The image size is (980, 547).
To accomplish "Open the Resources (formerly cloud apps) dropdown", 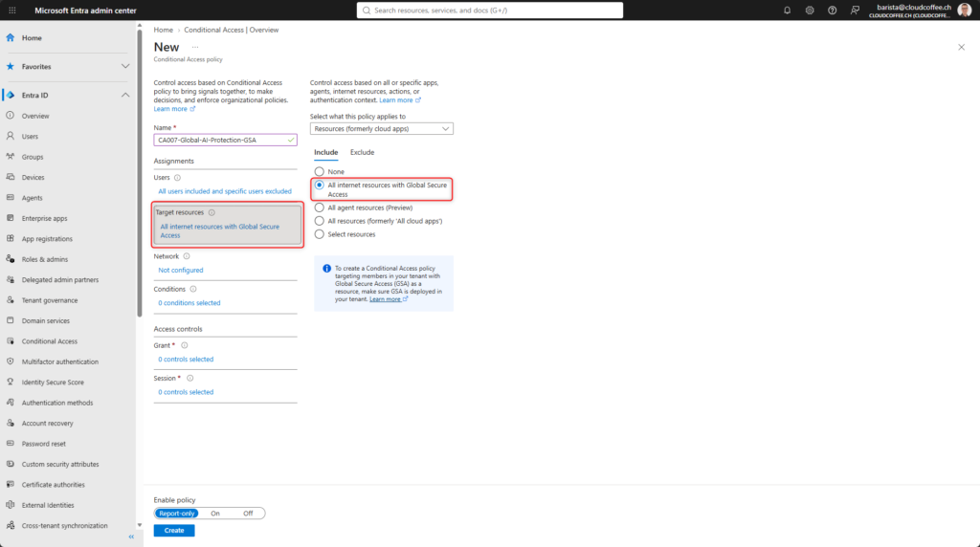I will click(x=381, y=129).
